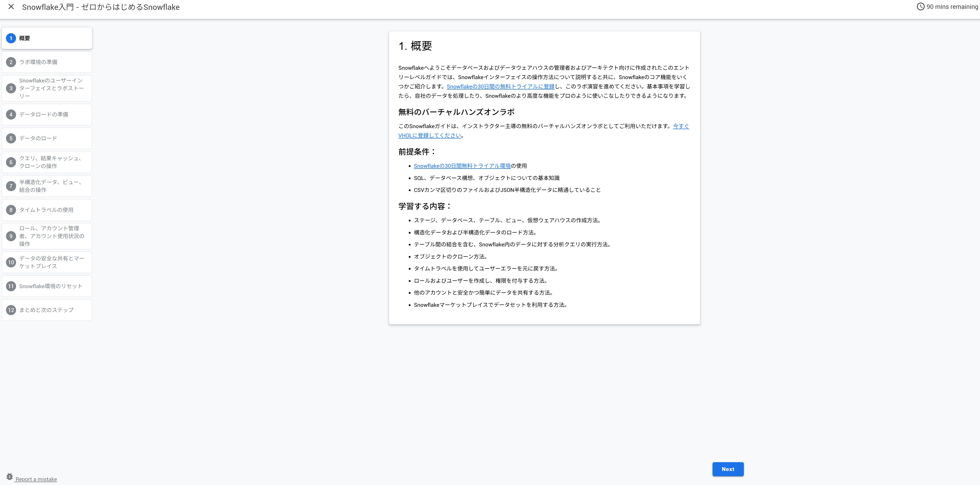The width and height of the screenshot is (980, 485).
Task: Go to step 7 半構造化データ、ビュー、結合の操作
Action: [47, 186]
